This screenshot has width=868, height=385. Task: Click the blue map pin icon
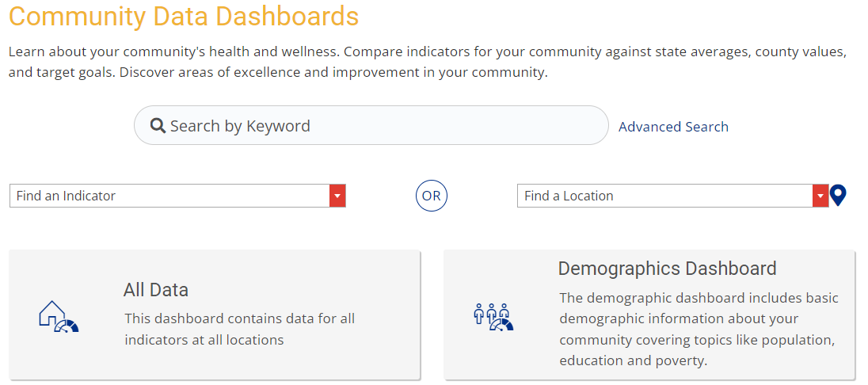(838, 195)
